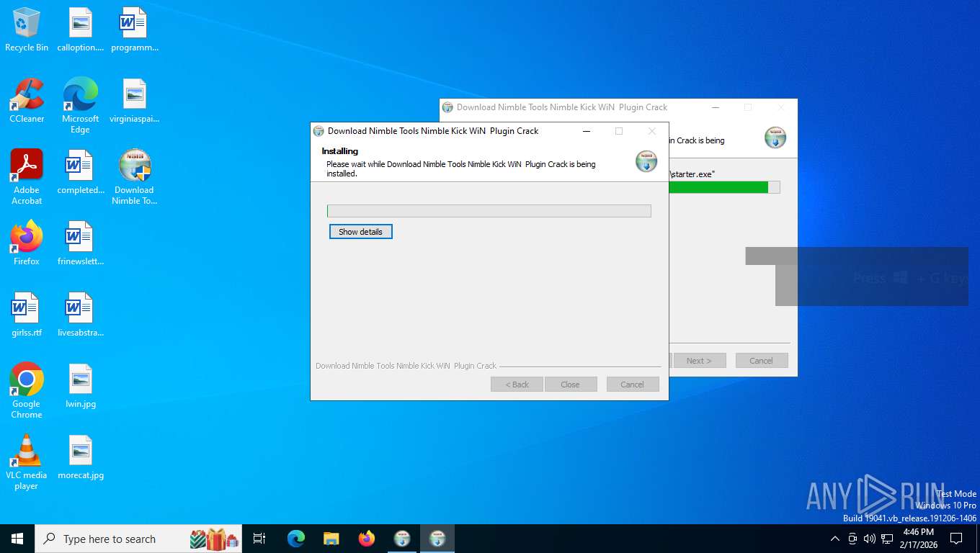Open the notification center icon
Image resolution: width=980 pixels, height=553 pixels.
coord(956,539)
